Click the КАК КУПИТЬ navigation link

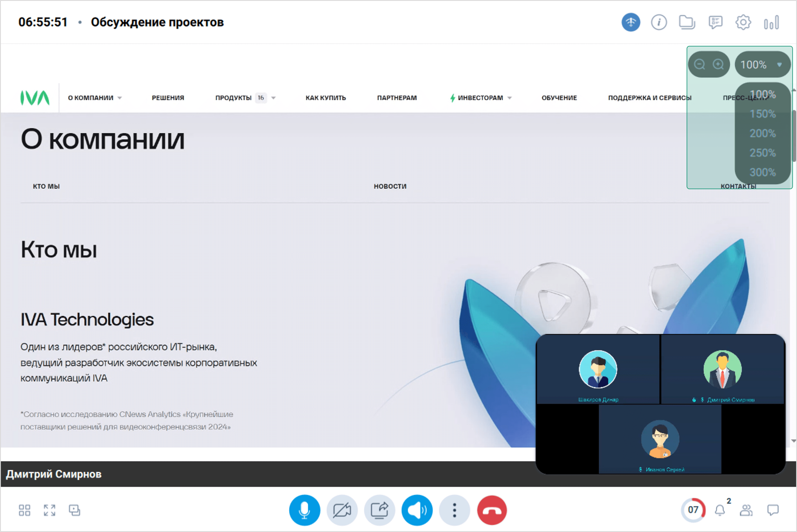326,98
